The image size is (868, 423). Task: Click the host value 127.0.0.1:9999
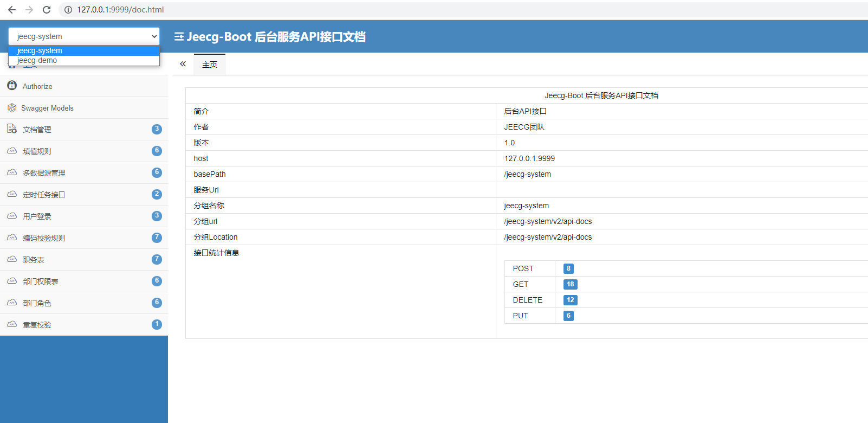(x=529, y=158)
